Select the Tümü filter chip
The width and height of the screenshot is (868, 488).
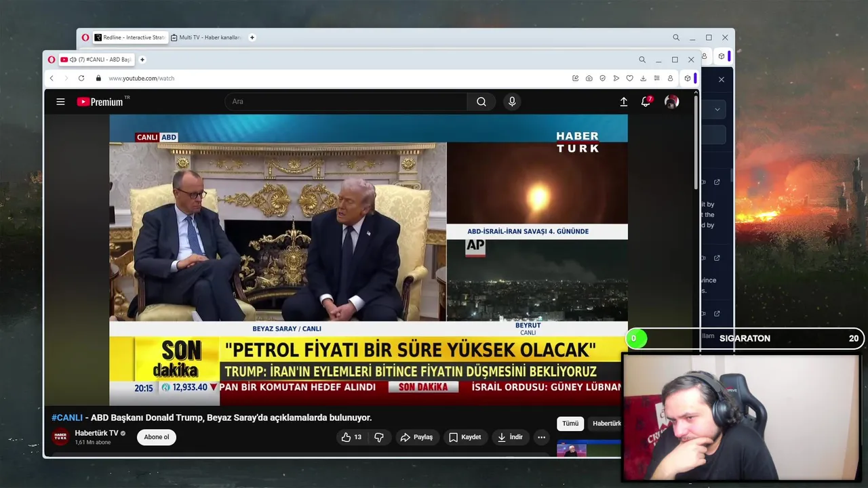(x=570, y=424)
